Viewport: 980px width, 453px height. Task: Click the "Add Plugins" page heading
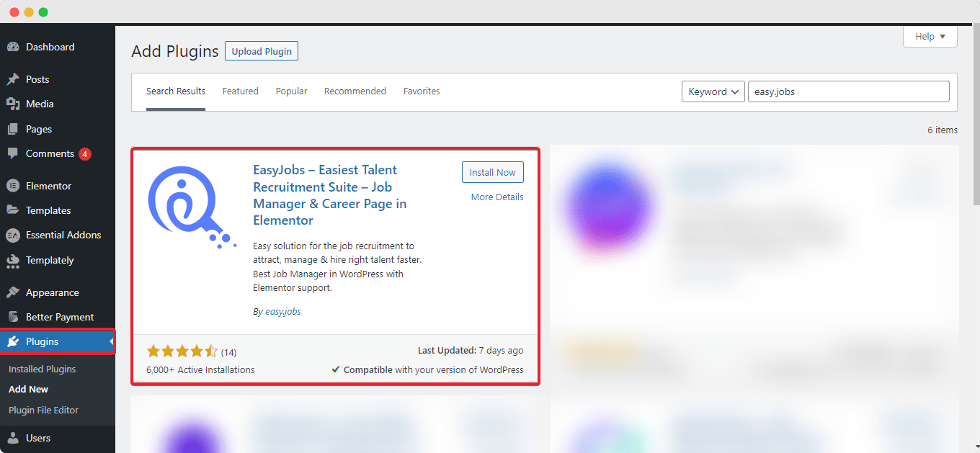pos(175,51)
